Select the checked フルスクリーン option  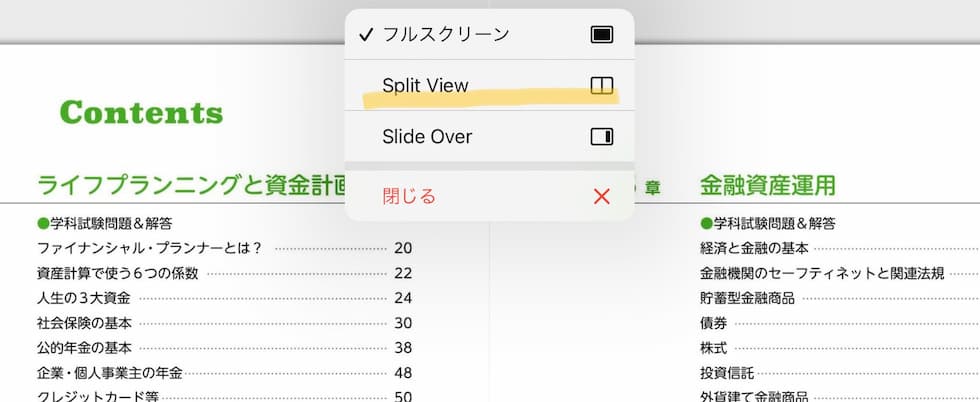pos(445,34)
